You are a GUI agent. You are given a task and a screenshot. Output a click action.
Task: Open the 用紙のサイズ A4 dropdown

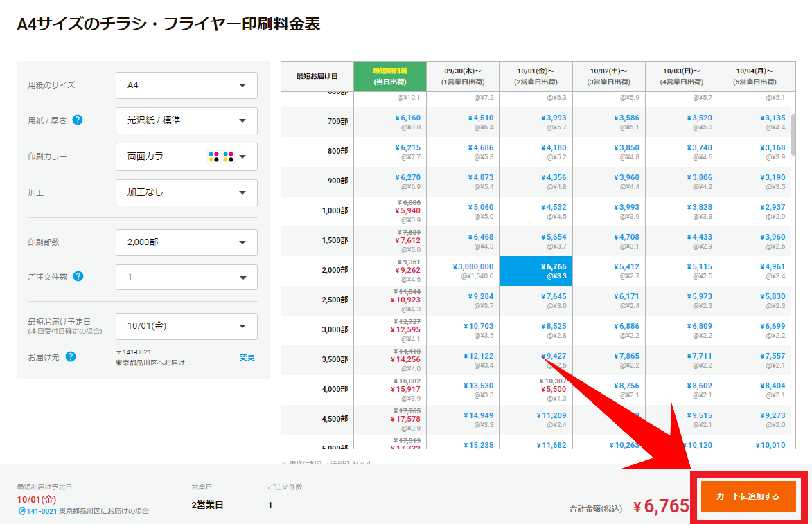point(186,85)
